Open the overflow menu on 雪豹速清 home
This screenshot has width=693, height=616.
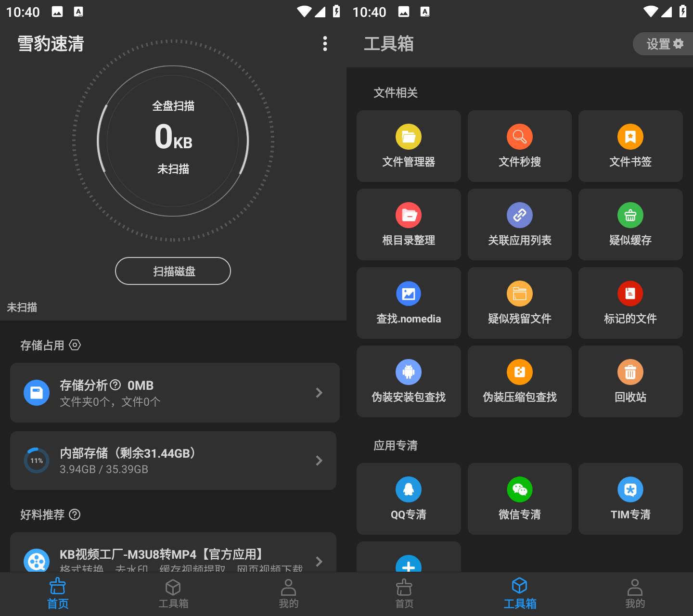tap(325, 44)
